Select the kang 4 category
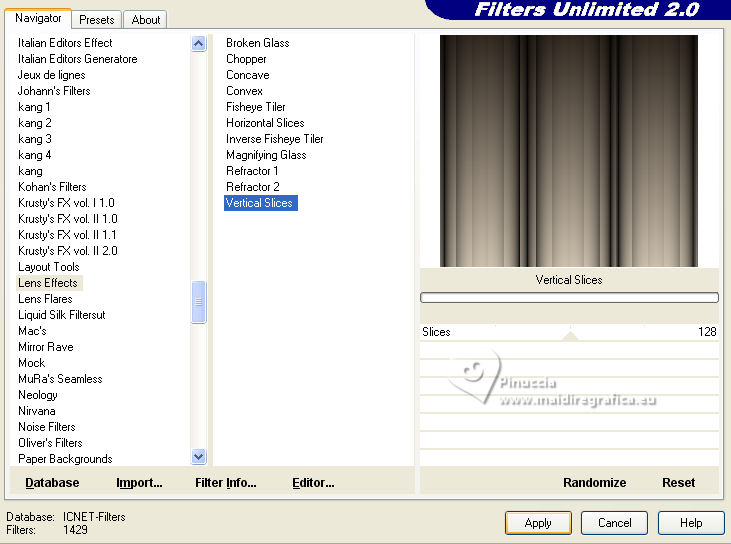 (x=34, y=155)
